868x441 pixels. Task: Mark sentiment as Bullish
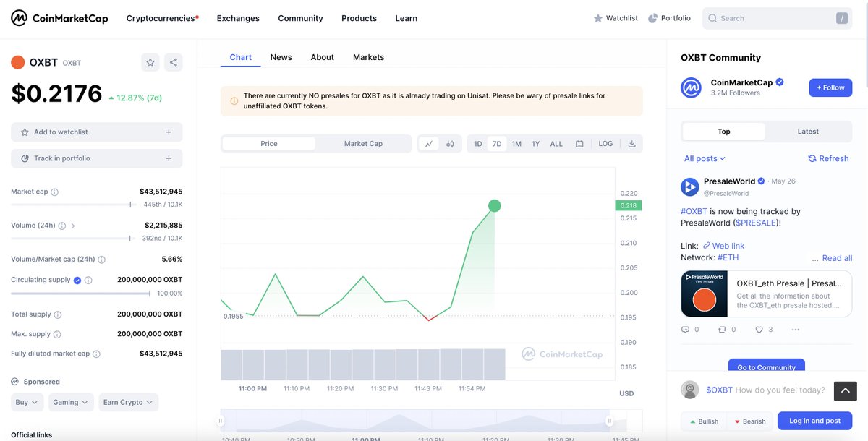[704, 421]
